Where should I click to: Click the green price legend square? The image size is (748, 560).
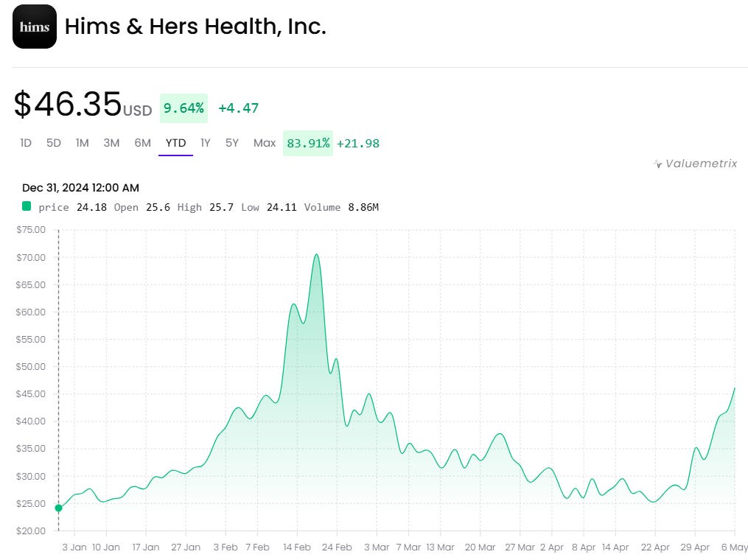tap(27, 206)
